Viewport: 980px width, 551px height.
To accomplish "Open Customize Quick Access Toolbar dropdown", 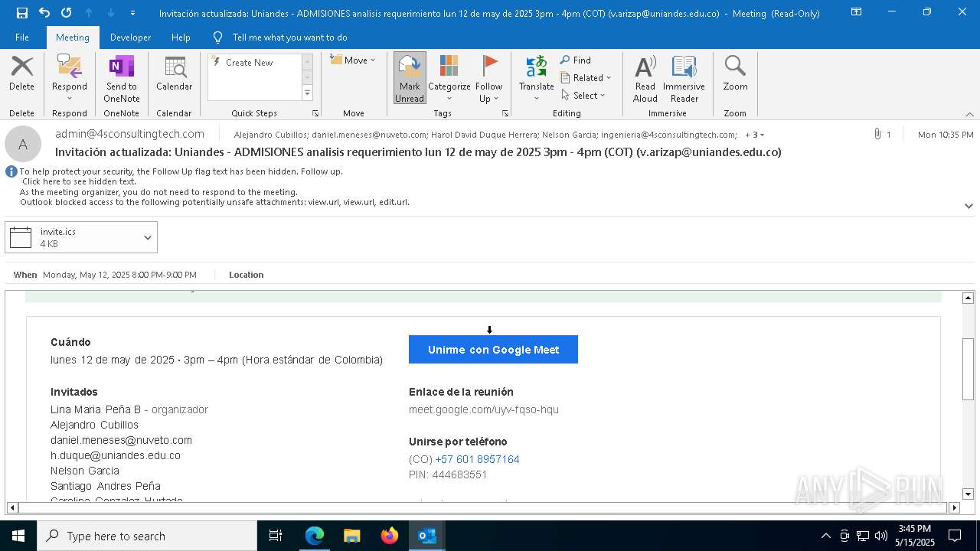I will (133, 13).
